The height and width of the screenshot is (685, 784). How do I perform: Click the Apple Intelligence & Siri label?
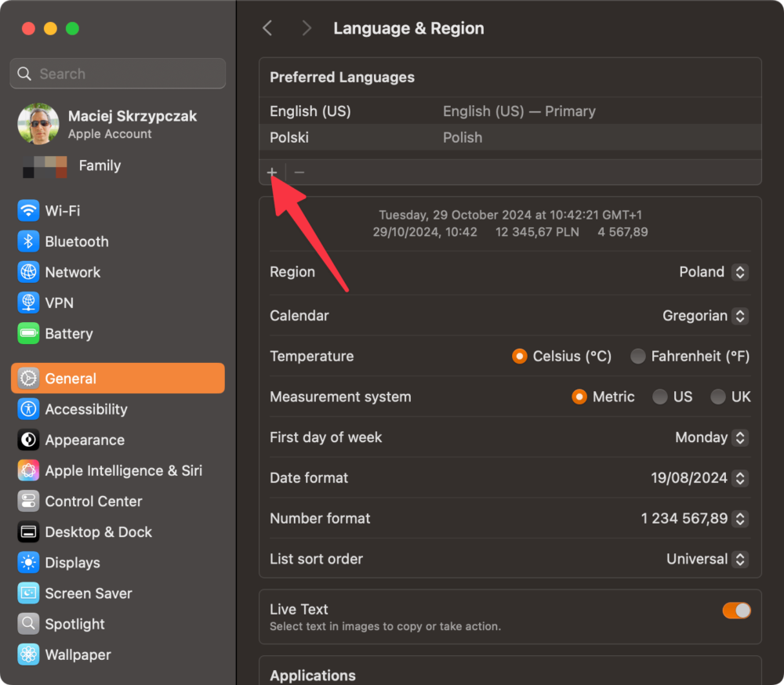pos(124,471)
